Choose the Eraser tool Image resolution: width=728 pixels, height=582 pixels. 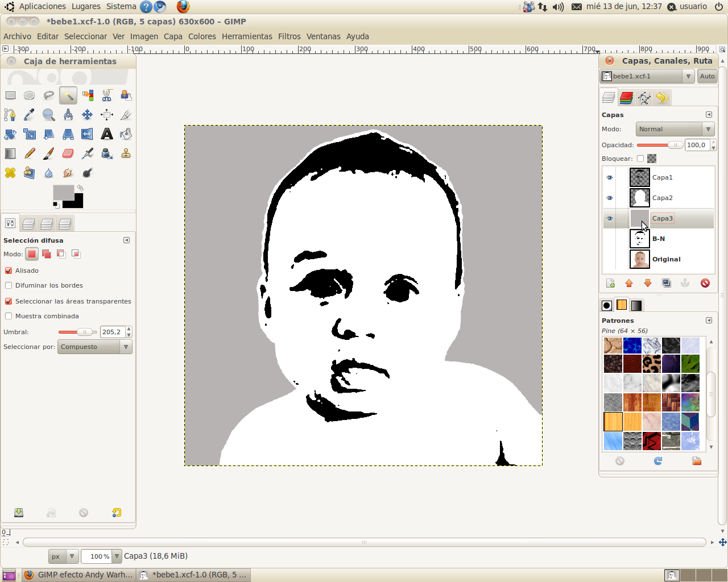pyautogui.click(x=68, y=153)
